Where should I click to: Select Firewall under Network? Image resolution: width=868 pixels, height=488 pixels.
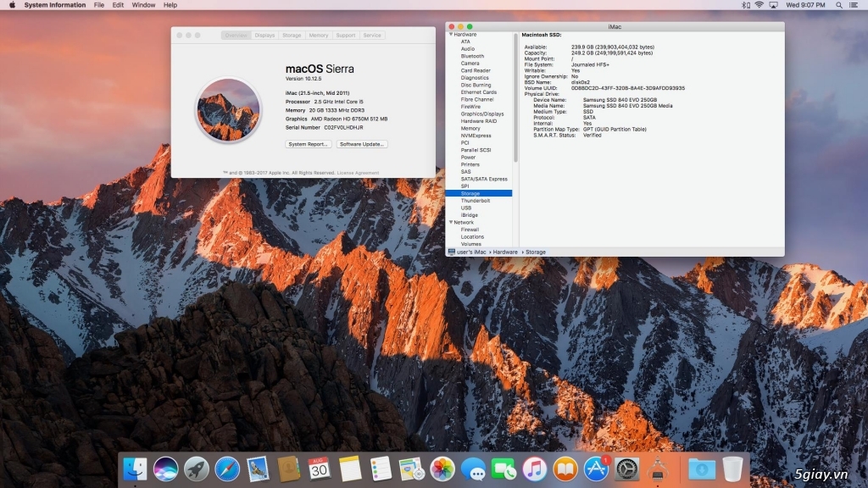tap(470, 230)
